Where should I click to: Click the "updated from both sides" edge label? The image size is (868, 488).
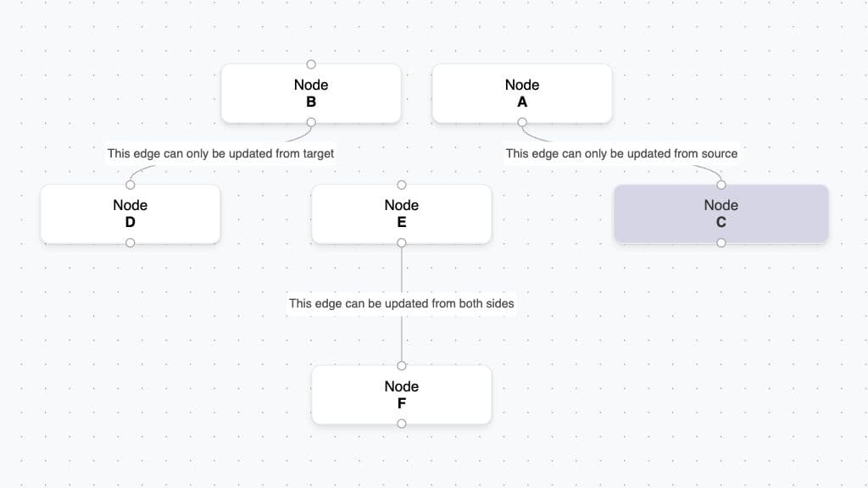402,303
